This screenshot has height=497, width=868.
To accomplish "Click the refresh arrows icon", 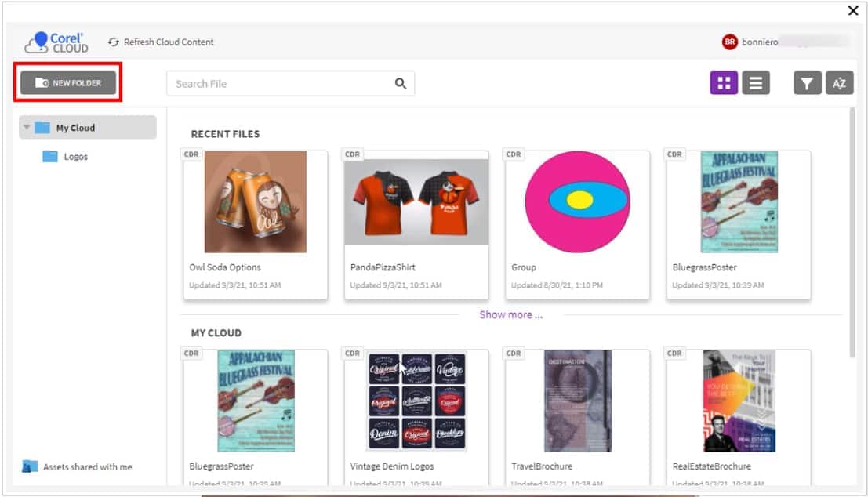I will pyautogui.click(x=114, y=42).
